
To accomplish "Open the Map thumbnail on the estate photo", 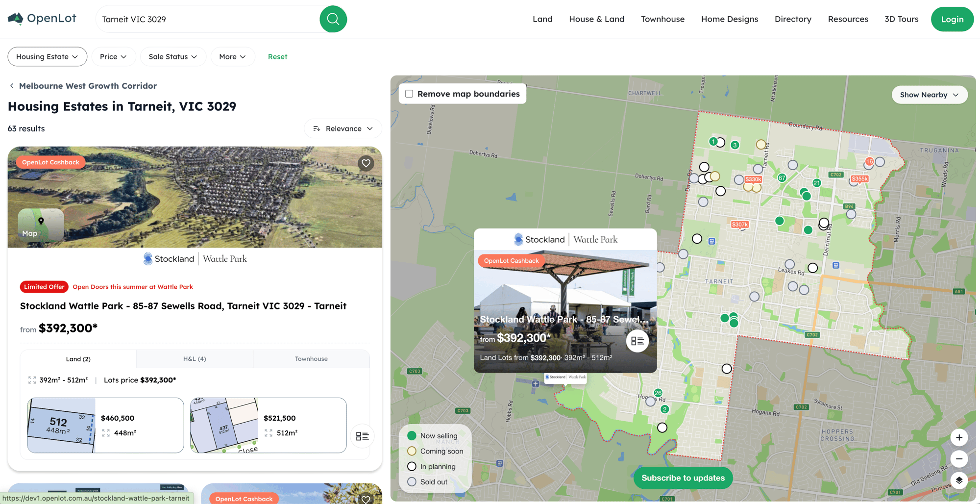I will (41, 225).
